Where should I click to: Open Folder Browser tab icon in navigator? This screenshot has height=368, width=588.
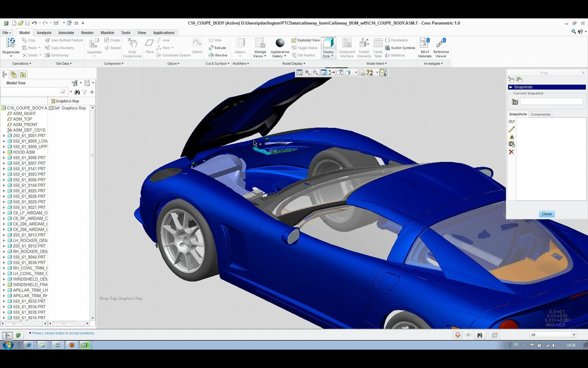[x=14, y=74]
